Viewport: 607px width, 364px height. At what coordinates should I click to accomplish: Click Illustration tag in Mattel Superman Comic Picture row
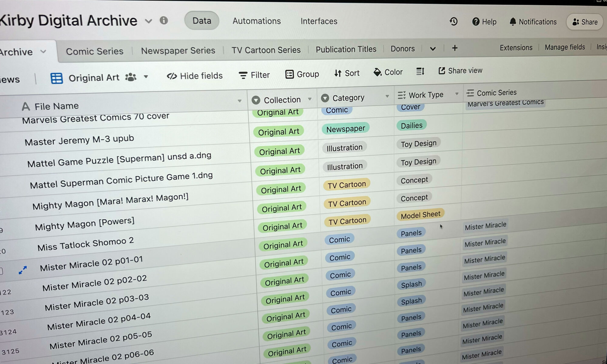(x=345, y=166)
